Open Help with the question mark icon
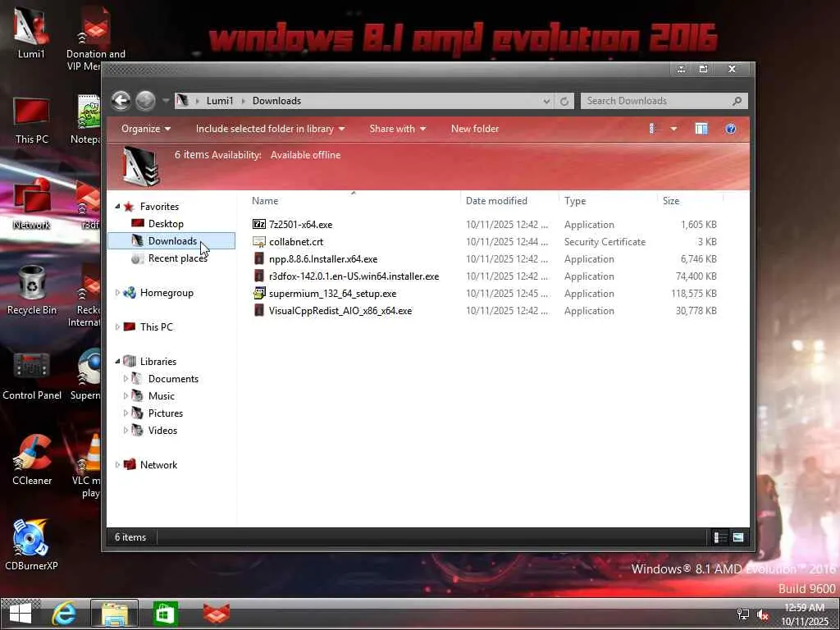This screenshot has height=630, width=840. [x=731, y=129]
